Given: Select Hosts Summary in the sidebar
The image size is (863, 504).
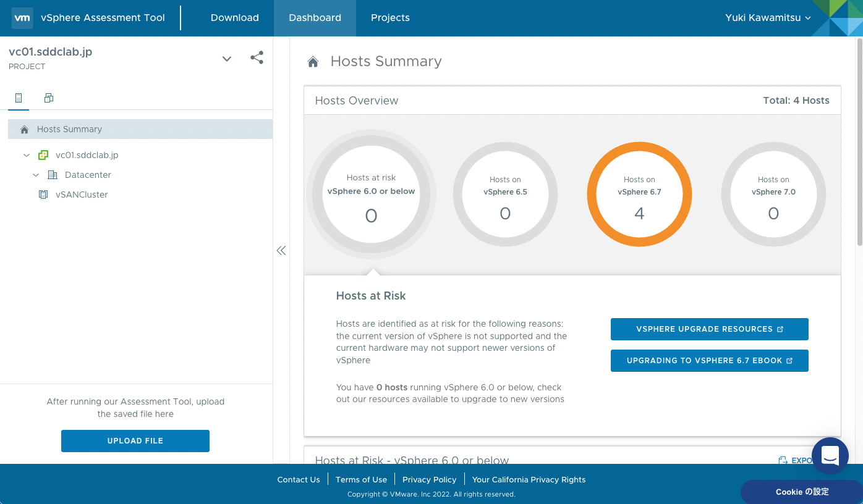Looking at the screenshot, I should (140, 129).
